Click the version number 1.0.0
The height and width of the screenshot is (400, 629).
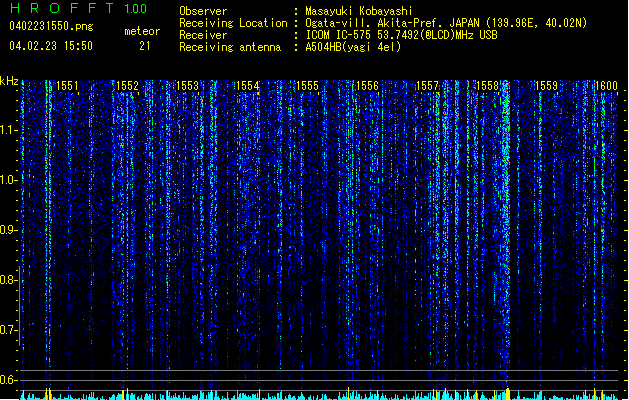[x=135, y=9]
